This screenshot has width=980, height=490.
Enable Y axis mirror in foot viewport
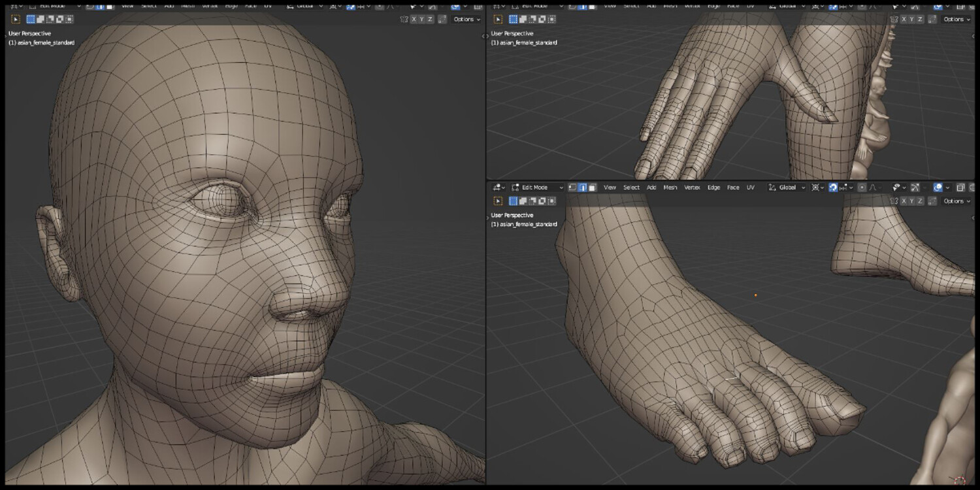click(911, 201)
